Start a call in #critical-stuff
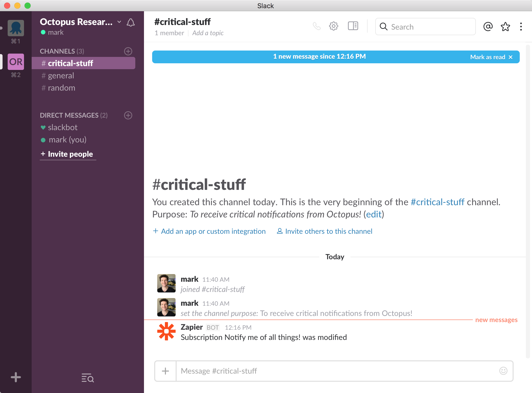 click(317, 26)
